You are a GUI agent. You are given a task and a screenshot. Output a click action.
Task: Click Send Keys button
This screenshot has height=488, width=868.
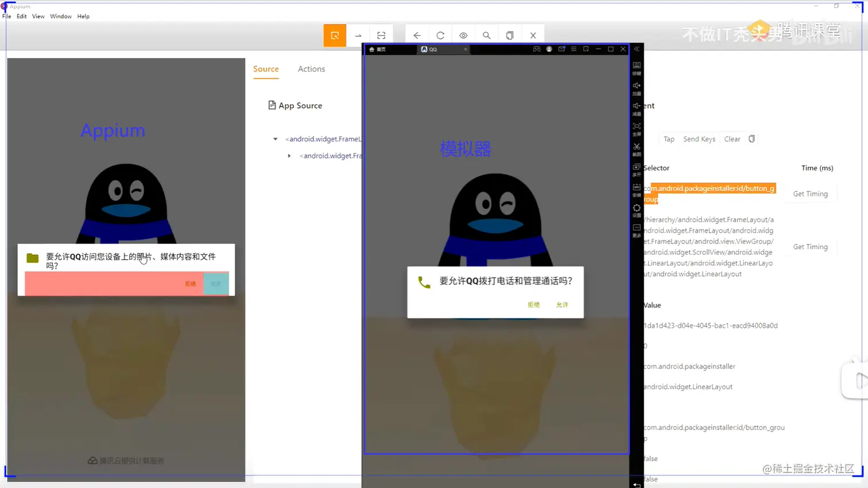tap(699, 139)
